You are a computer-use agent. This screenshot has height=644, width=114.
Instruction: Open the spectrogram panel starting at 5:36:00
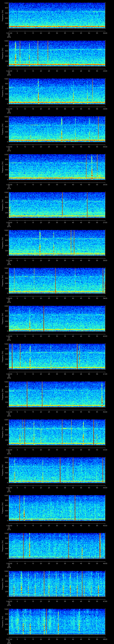[x=57, y=205]
